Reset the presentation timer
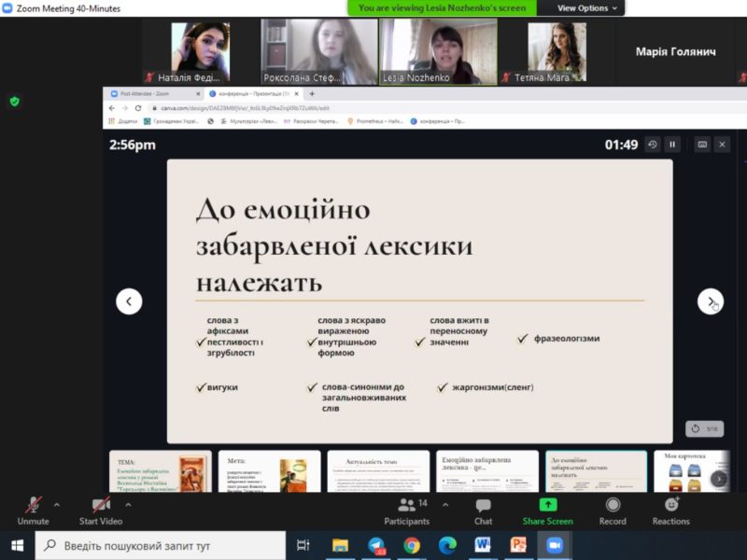The image size is (747, 560). tap(653, 145)
